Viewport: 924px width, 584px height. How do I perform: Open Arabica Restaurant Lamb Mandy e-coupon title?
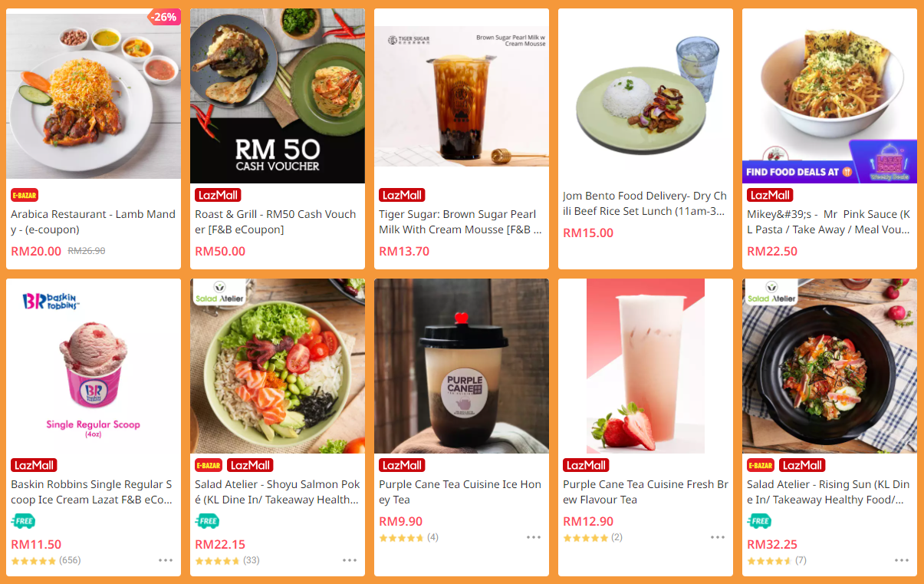click(93, 222)
